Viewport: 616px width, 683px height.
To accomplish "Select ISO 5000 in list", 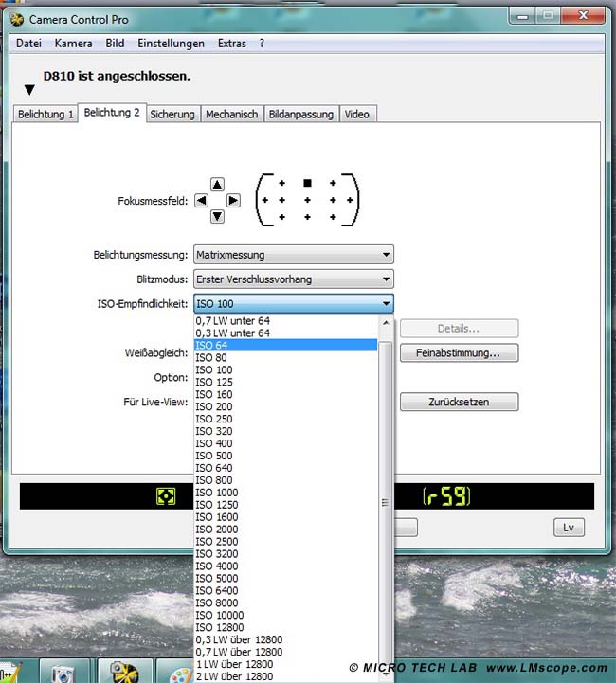I will (286, 578).
